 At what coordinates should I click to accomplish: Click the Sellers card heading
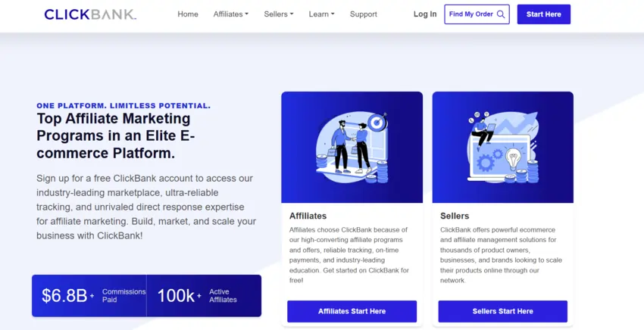pyautogui.click(x=455, y=216)
